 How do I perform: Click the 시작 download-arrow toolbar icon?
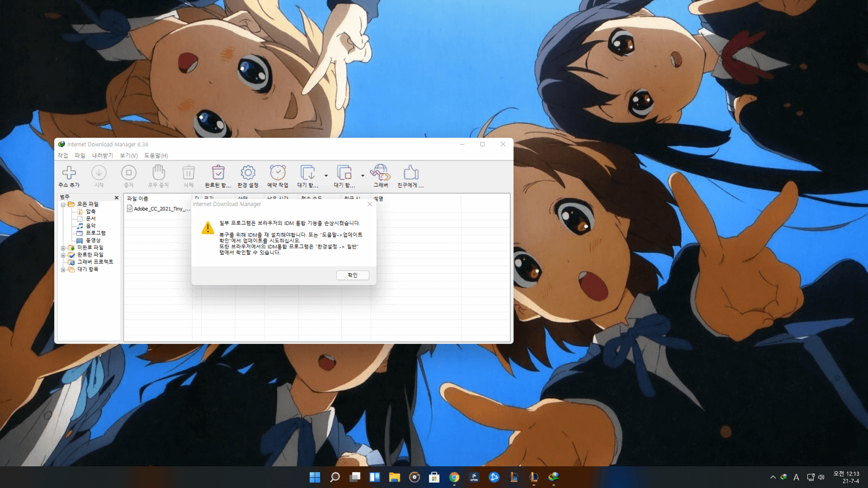click(99, 172)
